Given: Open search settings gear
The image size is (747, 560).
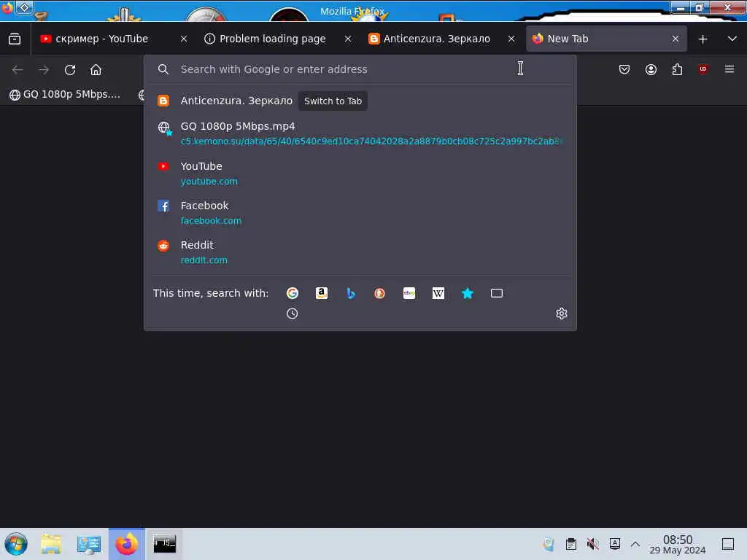Looking at the screenshot, I should coord(561,314).
